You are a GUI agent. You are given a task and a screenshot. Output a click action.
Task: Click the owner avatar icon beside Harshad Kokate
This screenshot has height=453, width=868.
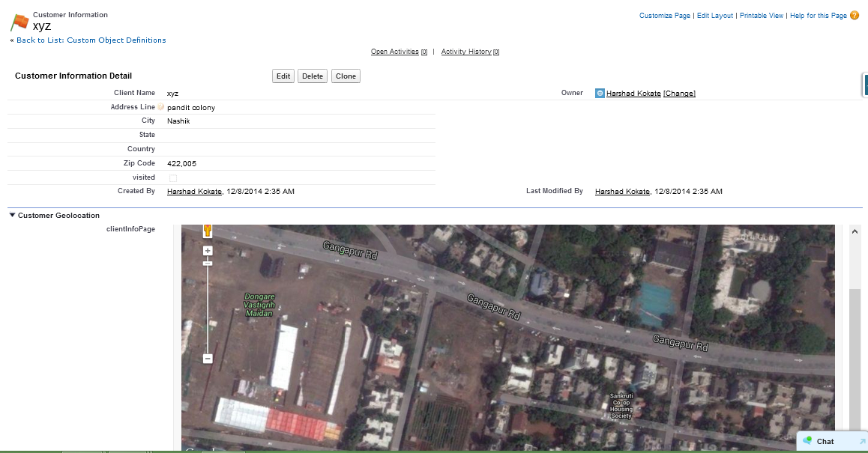[600, 94]
